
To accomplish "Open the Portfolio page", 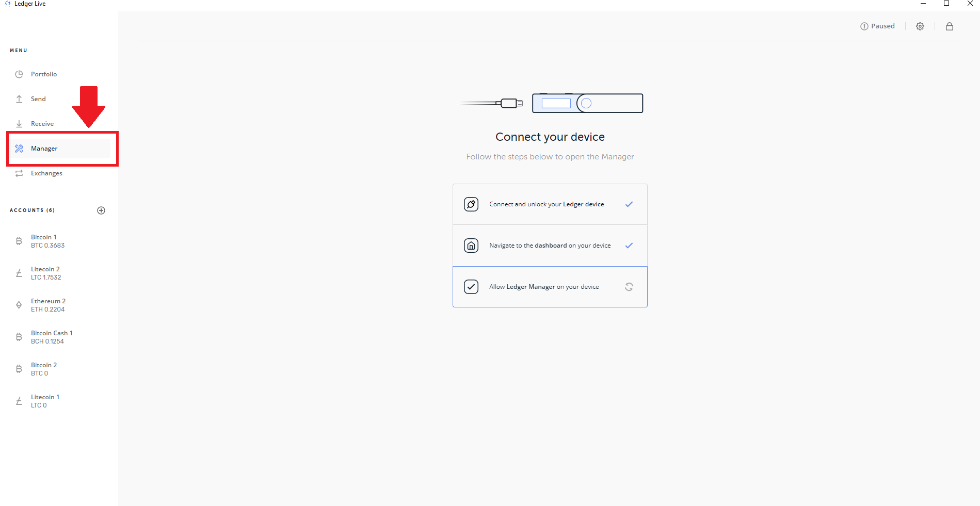I will [x=59, y=74].
